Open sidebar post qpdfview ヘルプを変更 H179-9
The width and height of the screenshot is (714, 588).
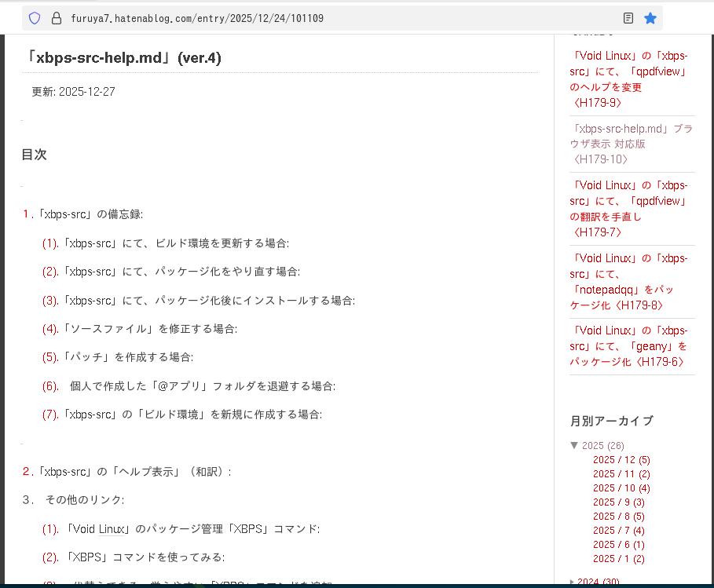pos(629,79)
